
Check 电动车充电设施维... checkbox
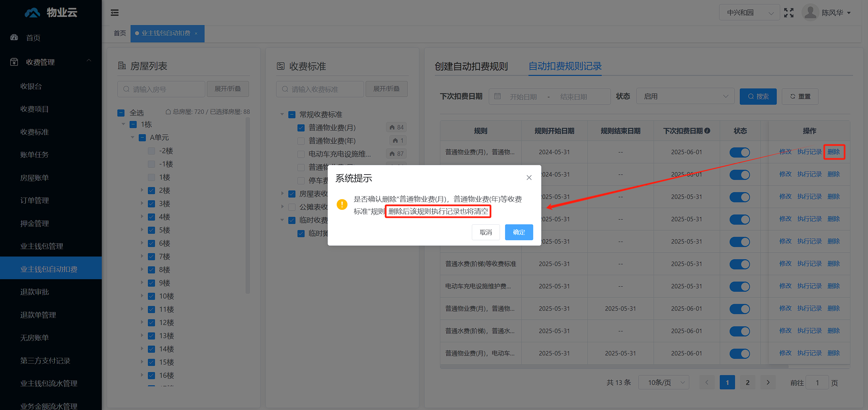301,154
